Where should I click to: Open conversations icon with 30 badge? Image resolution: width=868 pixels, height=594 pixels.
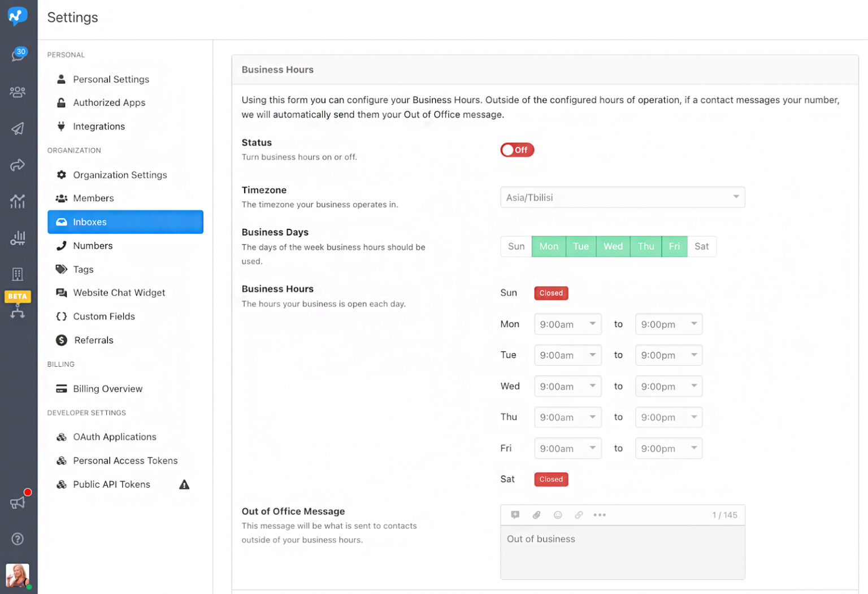[18, 55]
